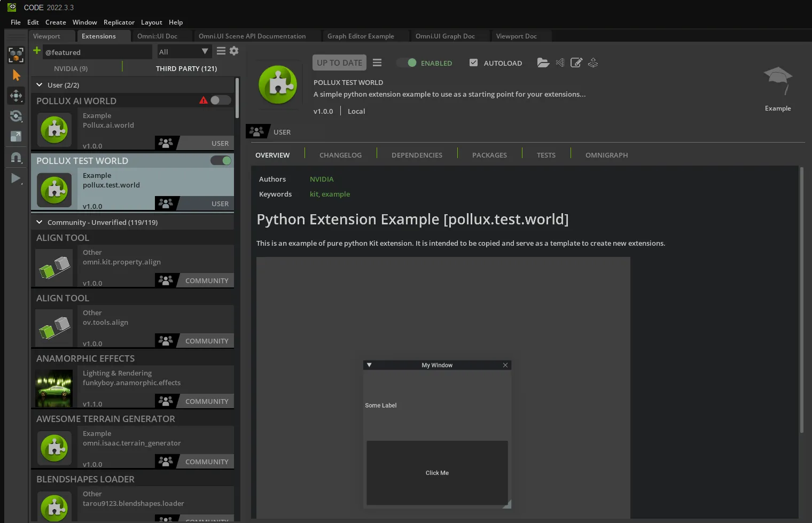Screen dimensions: 812x523
Task: Open the hamburger menu next to UP TO DATE
Action: point(377,63)
